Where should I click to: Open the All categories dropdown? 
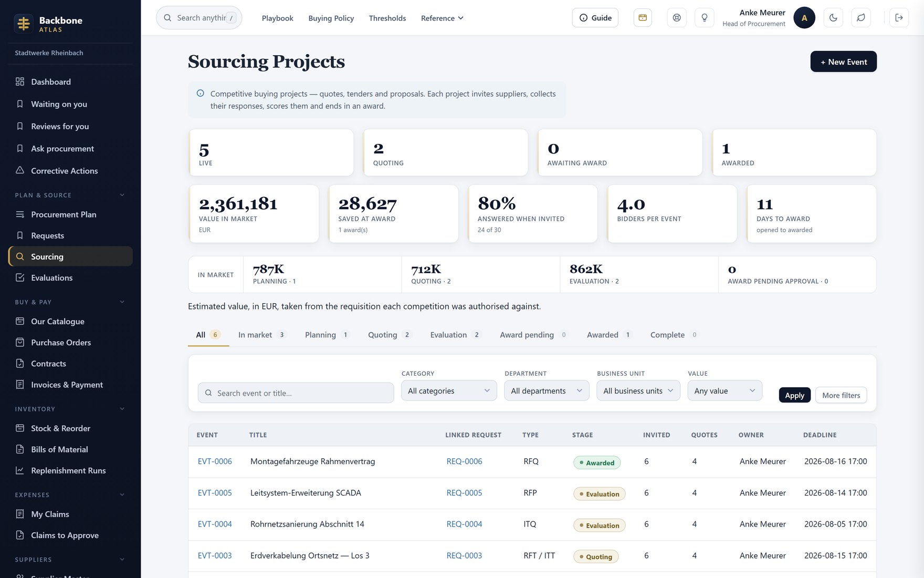[x=449, y=390]
